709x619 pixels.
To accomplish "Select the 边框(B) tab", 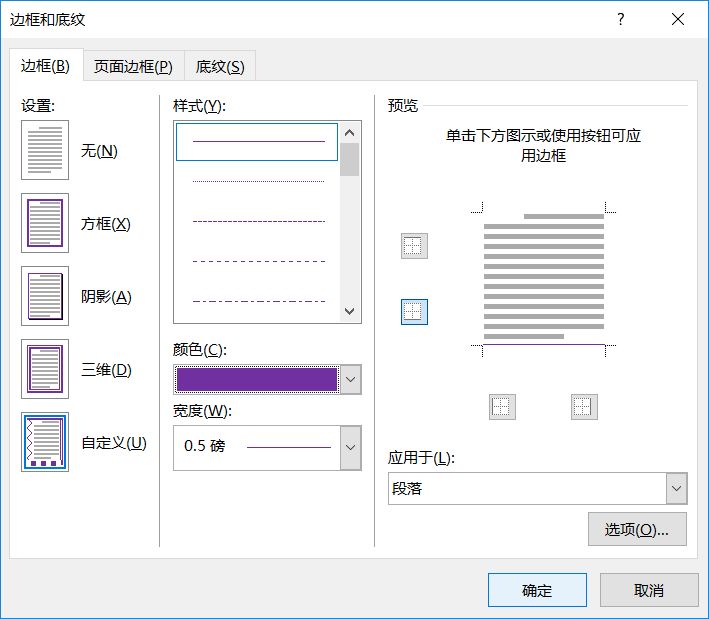I will pyautogui.click(x=46, y=66).
